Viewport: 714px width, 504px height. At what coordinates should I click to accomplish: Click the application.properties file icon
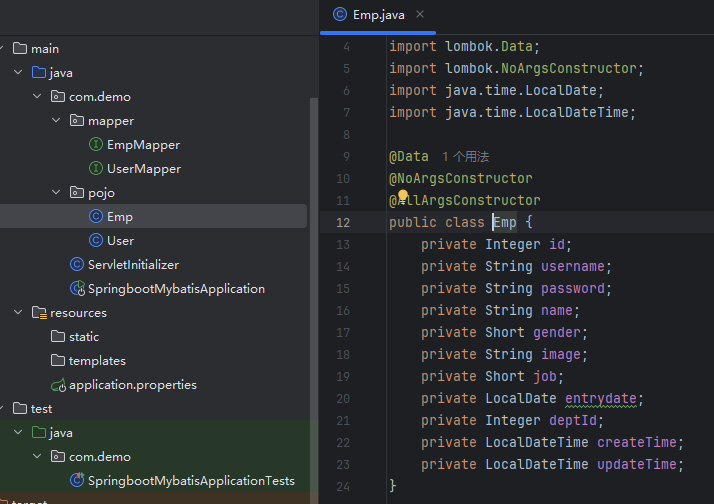(58, 385)
